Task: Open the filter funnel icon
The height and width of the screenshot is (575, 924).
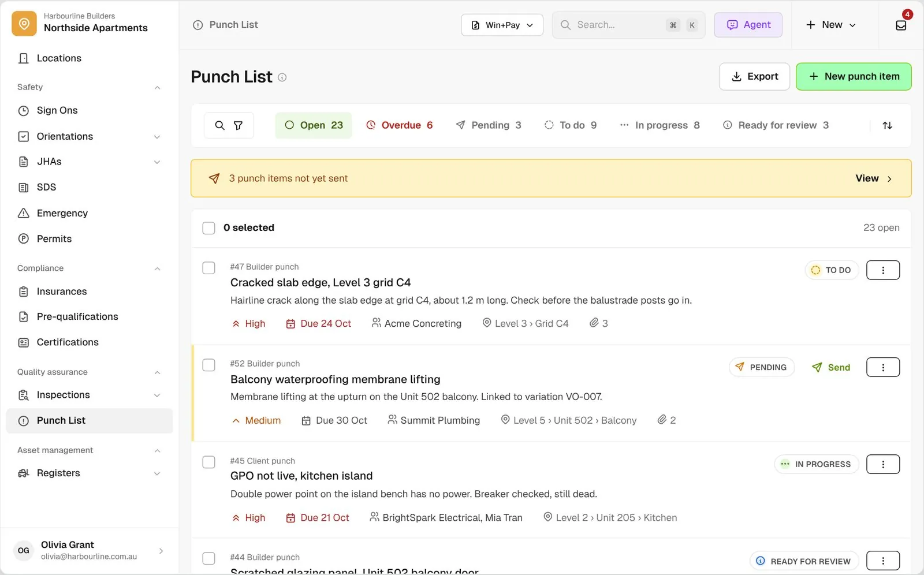Action: [238, 125]
